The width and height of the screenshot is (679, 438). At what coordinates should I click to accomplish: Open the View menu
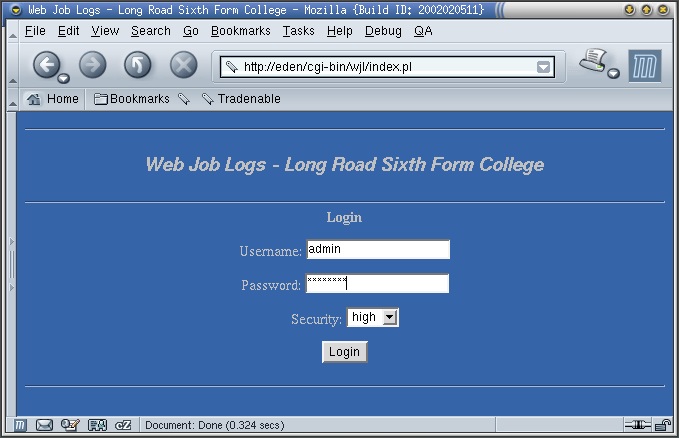tap(105, 31)
